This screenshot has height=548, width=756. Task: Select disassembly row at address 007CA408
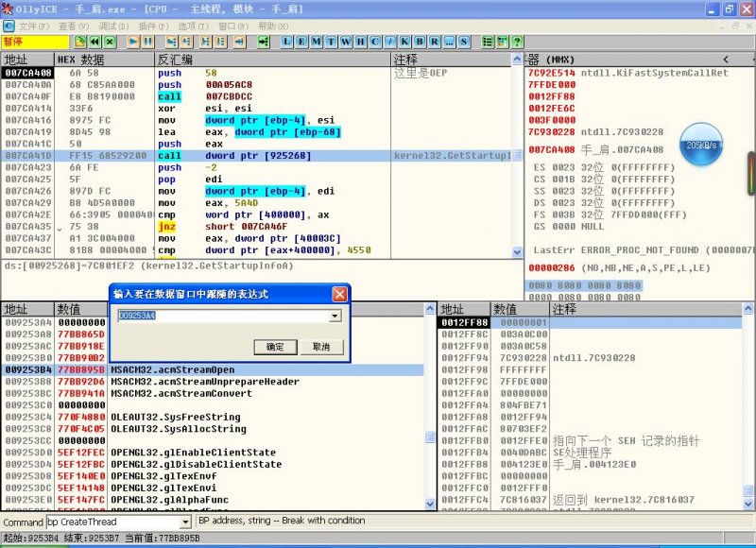255,73
